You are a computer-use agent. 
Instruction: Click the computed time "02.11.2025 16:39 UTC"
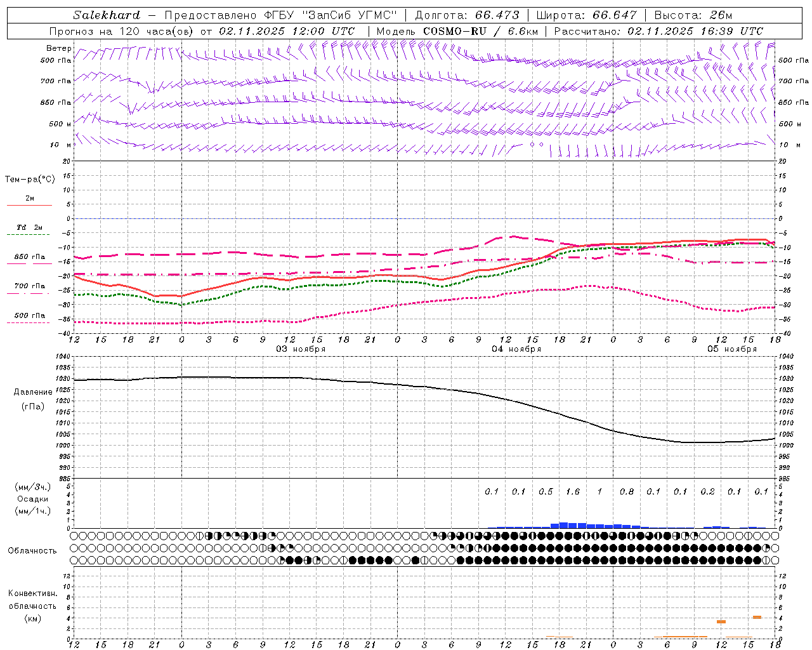click(x=695, y=31)
